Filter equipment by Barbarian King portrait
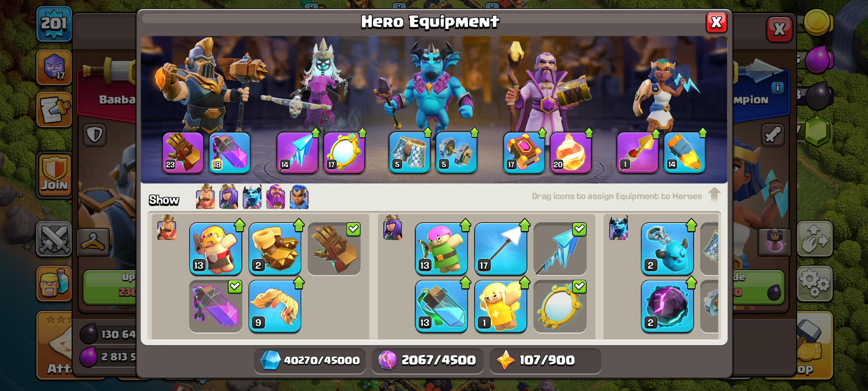The image size is (868, 391). [x=205, y=197]
